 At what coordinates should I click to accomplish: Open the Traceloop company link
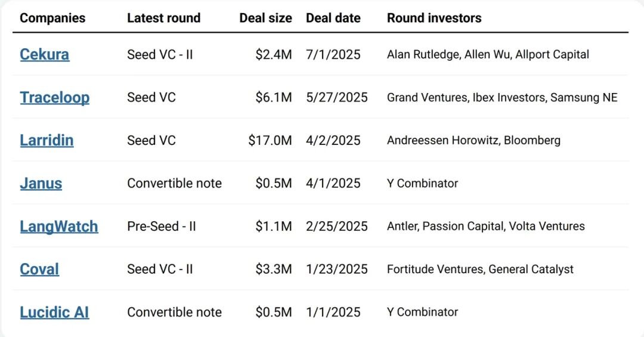pos(54,97)
